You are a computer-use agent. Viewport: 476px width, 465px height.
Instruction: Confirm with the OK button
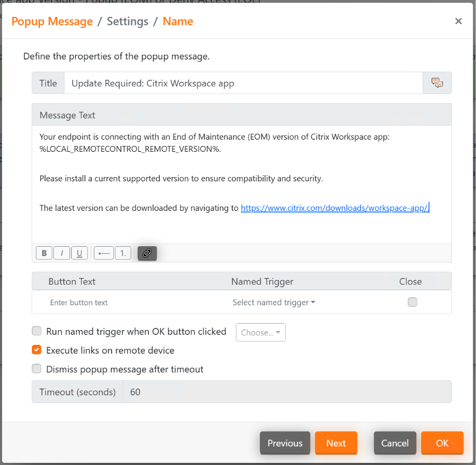coord(442,443)
